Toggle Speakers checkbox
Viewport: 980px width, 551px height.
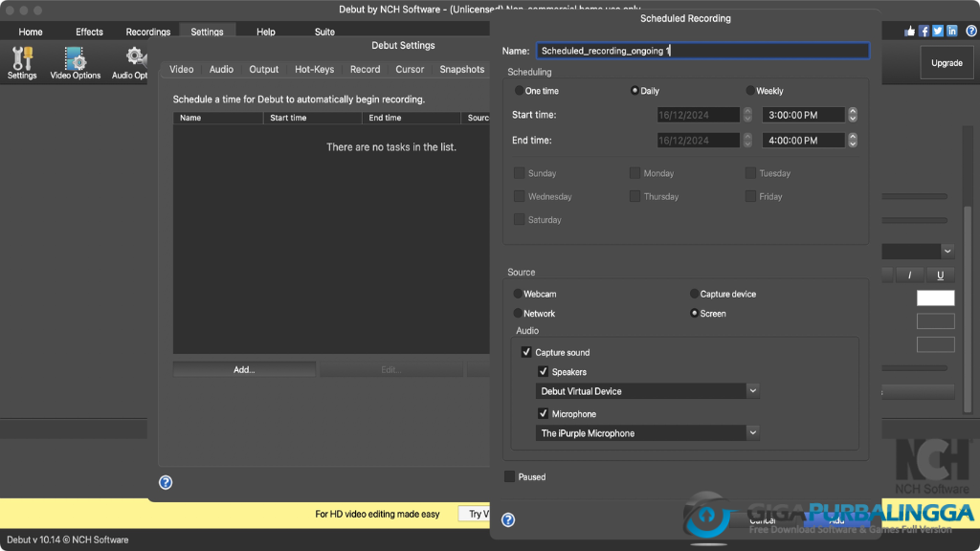[x=544, y=372]
